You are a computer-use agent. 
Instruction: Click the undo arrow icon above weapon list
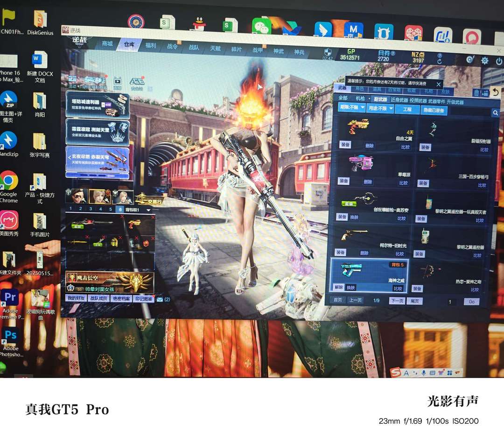tap(496, 92)
